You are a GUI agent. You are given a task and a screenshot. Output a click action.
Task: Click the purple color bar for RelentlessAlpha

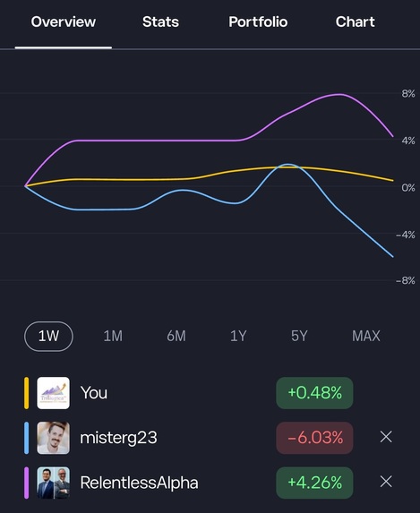click(x=27, y=483)
